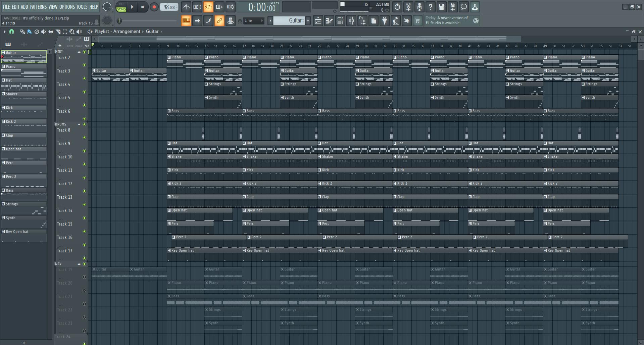Open the Playlist view icon
This screenshot has height=345, width=644.
pos(318,21)
